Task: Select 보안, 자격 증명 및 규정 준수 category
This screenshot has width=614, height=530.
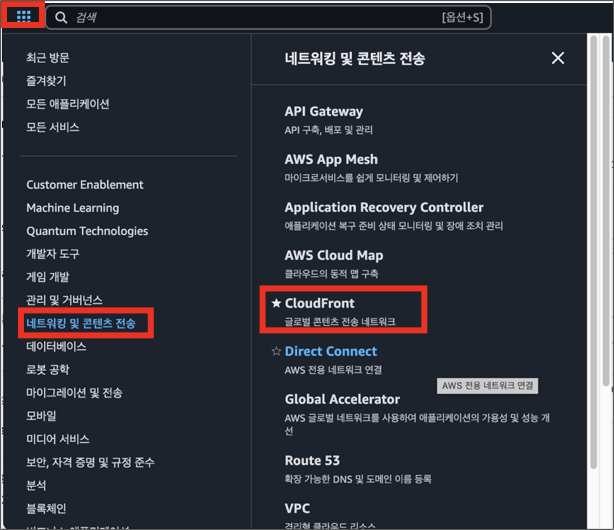Action: 90,462
